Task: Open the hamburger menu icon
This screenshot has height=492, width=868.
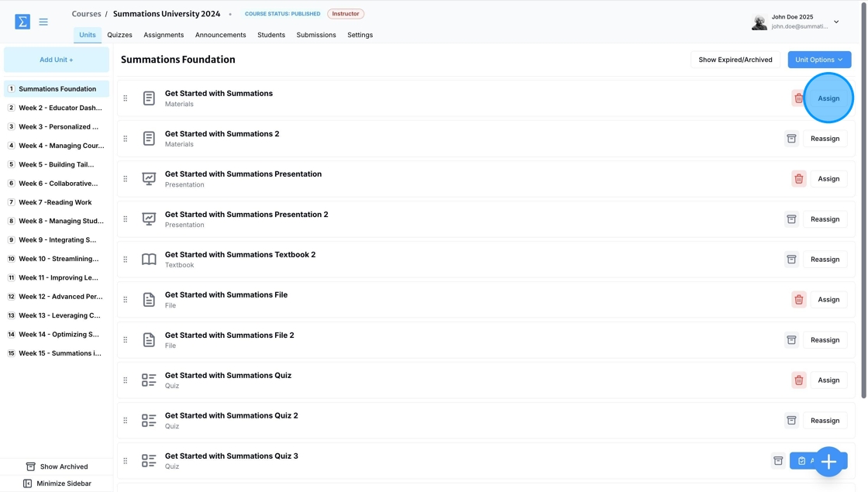Action: coord(43,22)
